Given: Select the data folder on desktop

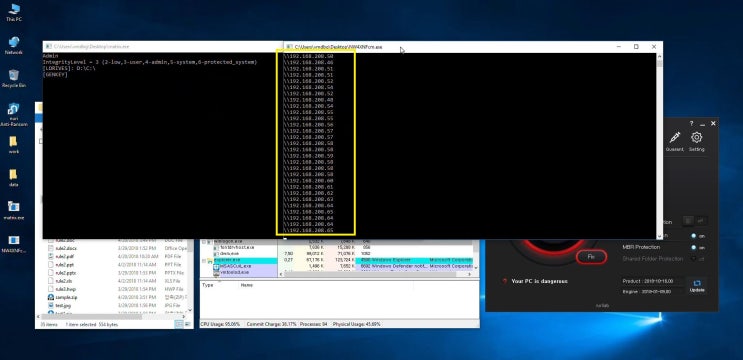Looking at the screenshot, I should 14,177.
